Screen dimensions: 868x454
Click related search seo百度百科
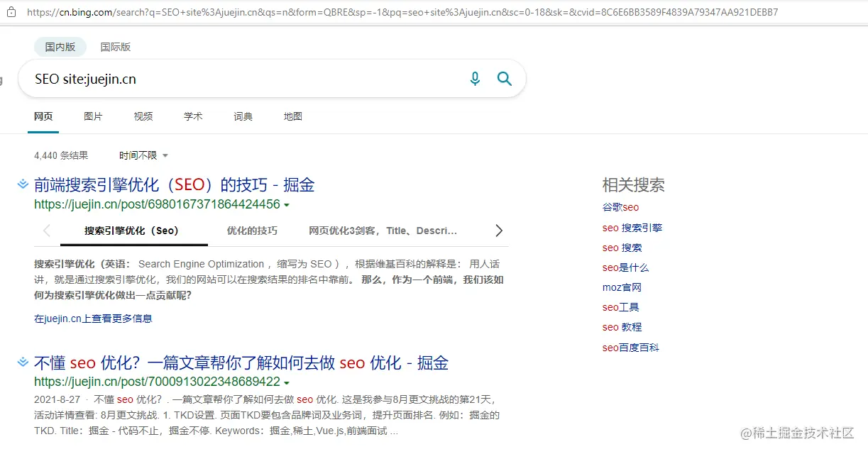pyautogui.click(x=631, y=348)
